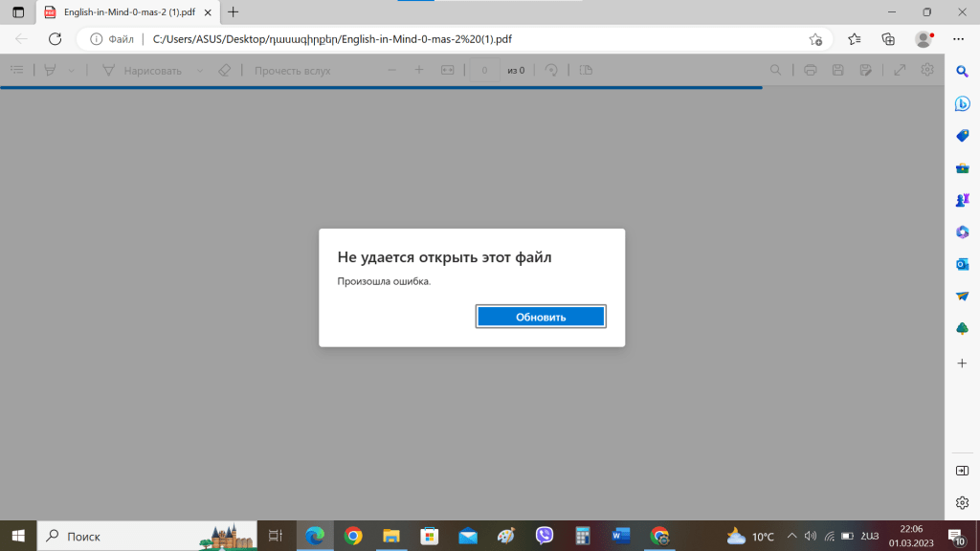Open the Games chess icon in sidebar
Image resolution: width=980 pixels, height=551 pixels.
pyautogui.click(x=962, y=200)
